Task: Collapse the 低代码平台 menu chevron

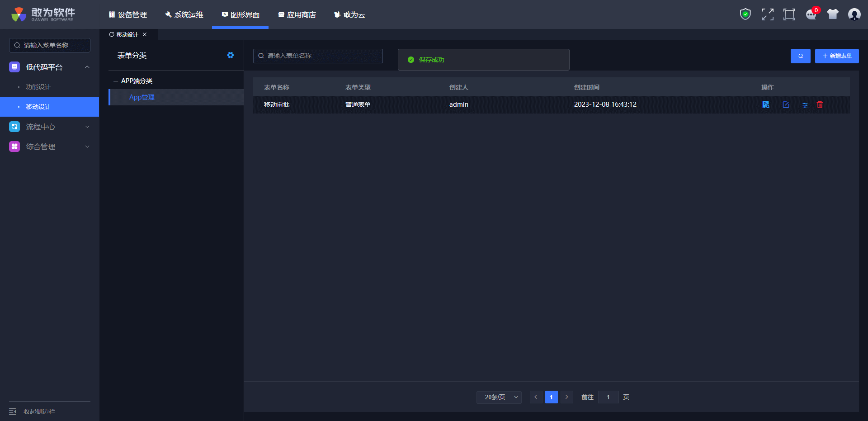Action: (87, 67)
